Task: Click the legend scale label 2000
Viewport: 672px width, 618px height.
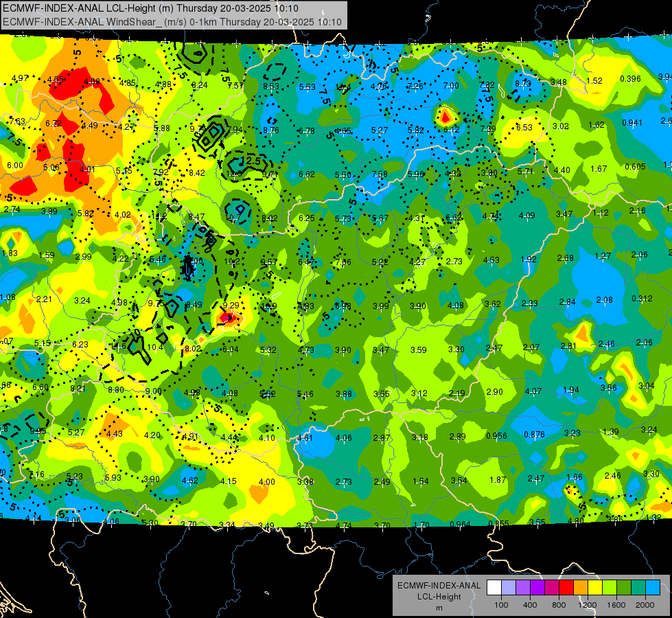Action: click(645, 605)
